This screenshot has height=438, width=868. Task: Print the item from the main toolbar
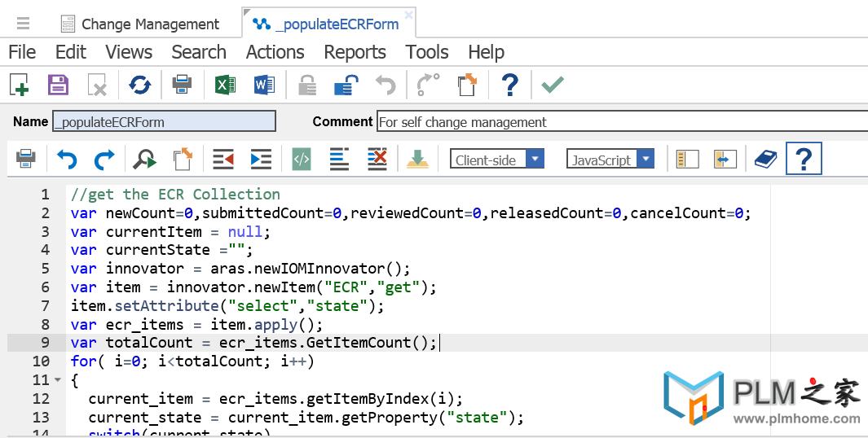182,85
